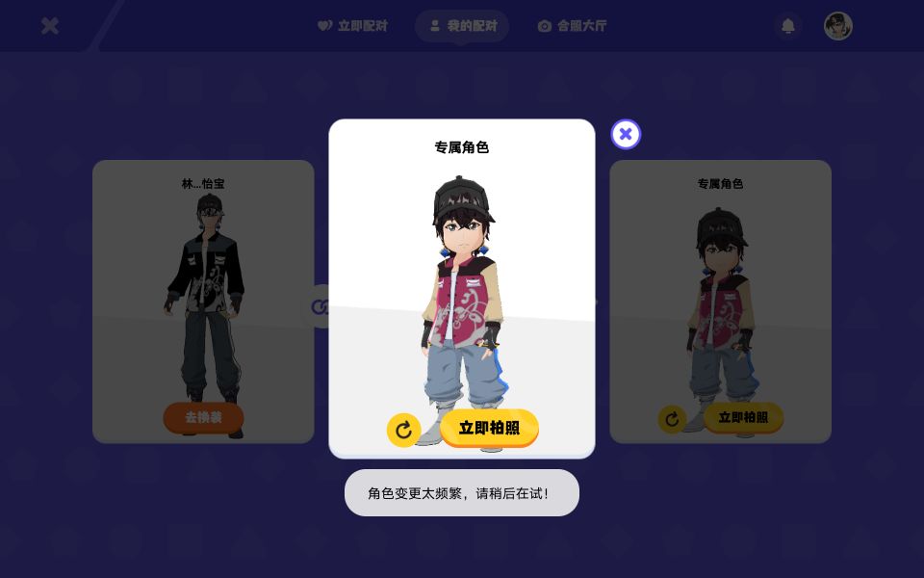The image size is (924, 578).
Task: Close the popup with purple X button
Action: click(x=626, y=135)
